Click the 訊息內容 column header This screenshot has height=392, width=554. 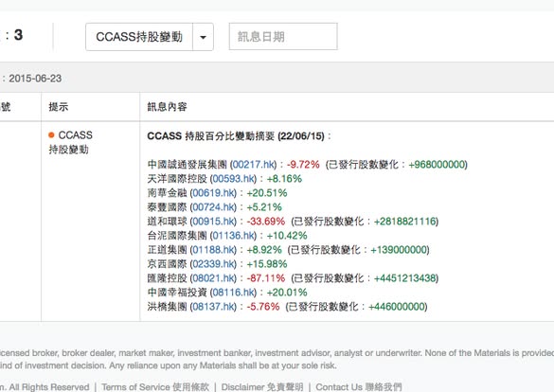pos(167,107)
